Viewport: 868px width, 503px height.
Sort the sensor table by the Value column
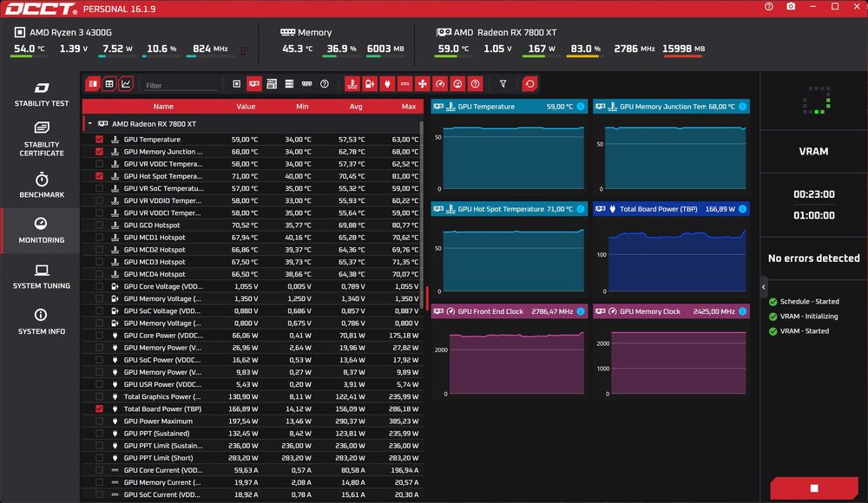click(246, 107)
